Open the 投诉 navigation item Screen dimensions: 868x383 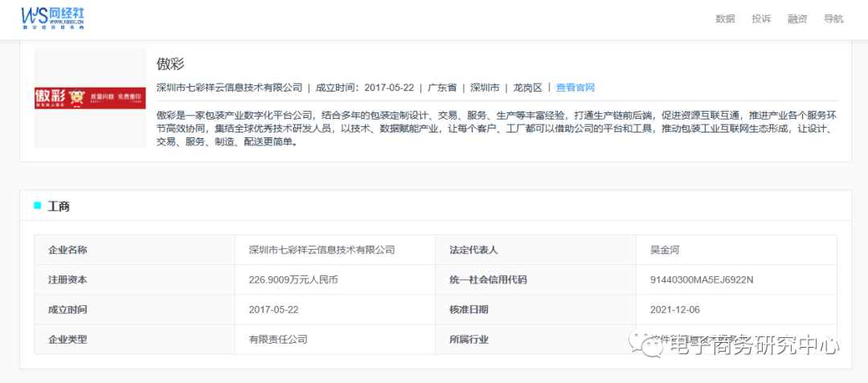[761, 18]
